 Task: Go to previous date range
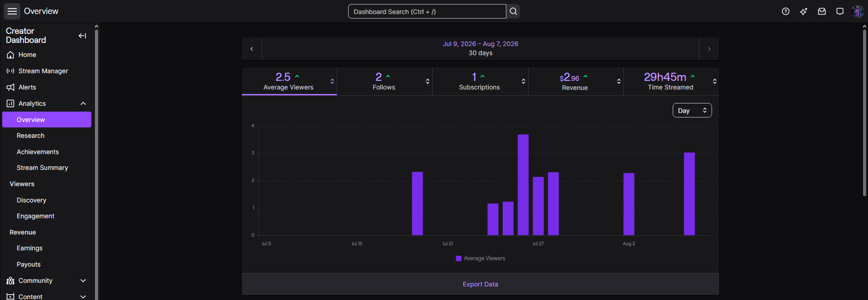[252, 49]
